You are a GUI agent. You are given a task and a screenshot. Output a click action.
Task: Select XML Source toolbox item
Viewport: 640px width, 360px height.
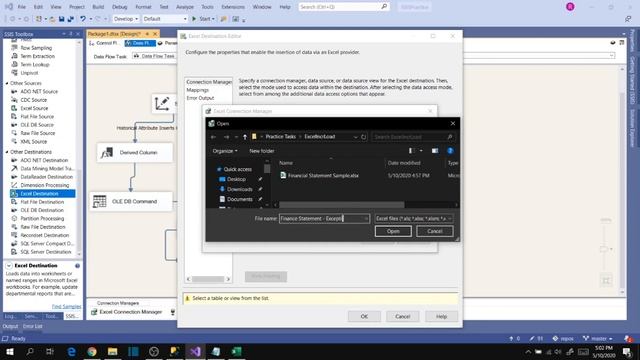click(x=33, y=142)
